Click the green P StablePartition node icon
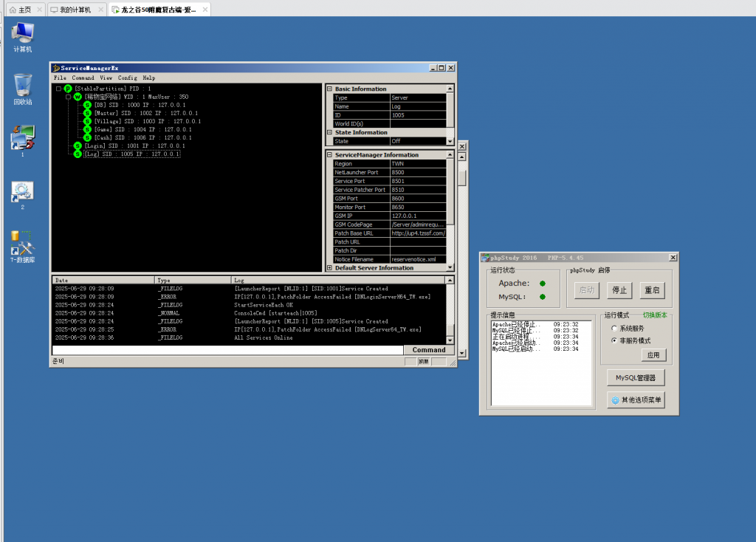The height and width of the screenshot is (542, 756). point(68,89)
